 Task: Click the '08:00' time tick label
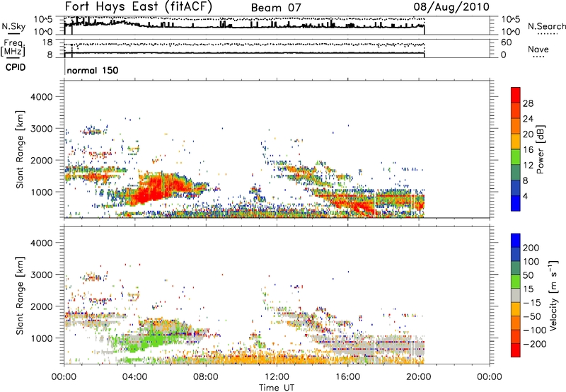click(x=206, y=377)
